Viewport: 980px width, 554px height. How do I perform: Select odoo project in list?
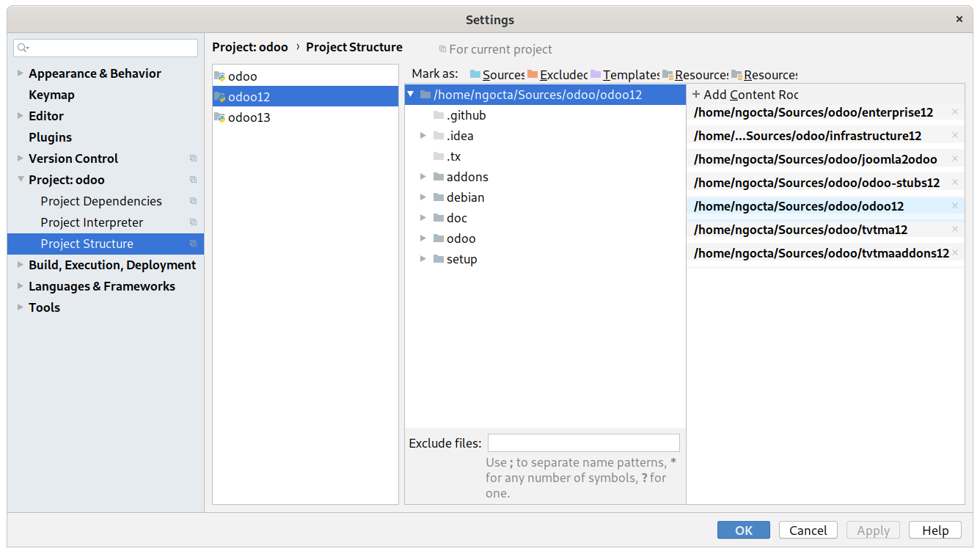coord(305,76)
